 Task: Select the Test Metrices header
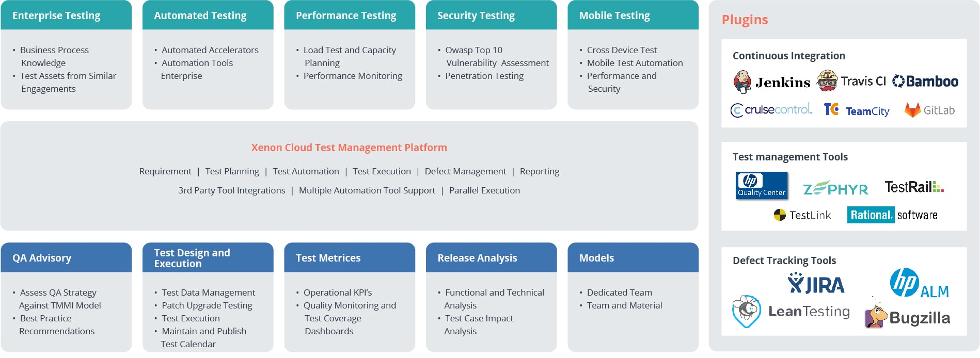click(328, 258)
